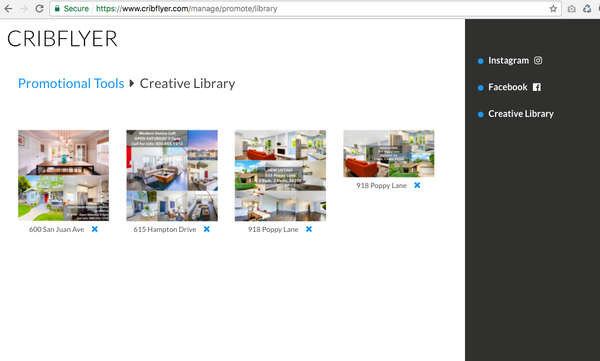
Task: Open the 615 Hampton Drive collage thumbnail
Action: tap(172, 175)
